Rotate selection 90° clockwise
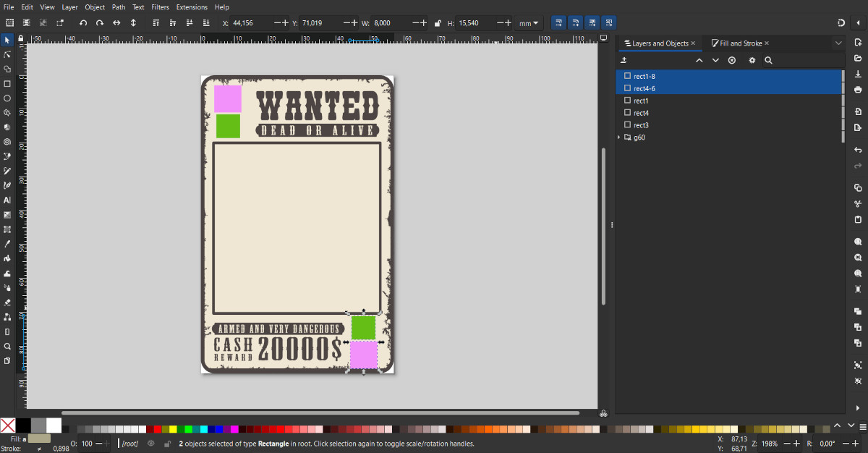 coord(100,23)
